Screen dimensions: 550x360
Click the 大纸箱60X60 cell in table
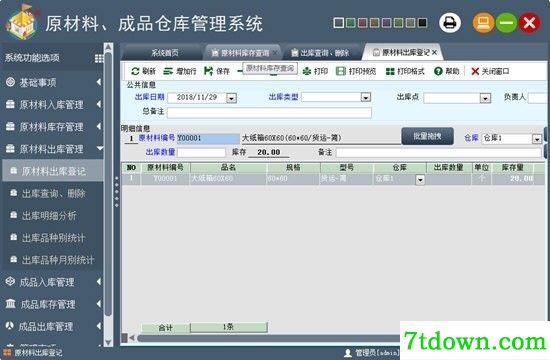228,179
